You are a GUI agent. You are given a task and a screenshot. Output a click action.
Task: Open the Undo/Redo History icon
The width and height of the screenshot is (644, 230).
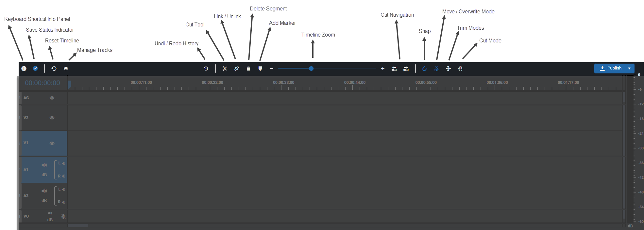(x=206, y=69)
